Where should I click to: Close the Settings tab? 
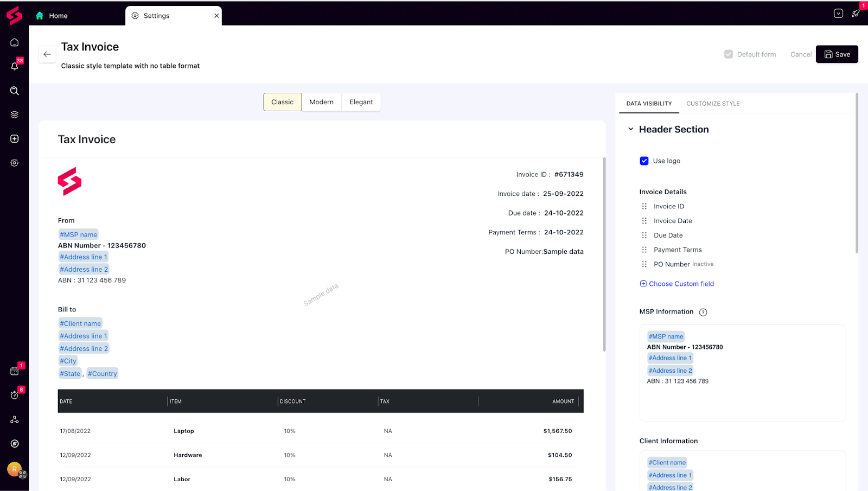click(216, 16)
